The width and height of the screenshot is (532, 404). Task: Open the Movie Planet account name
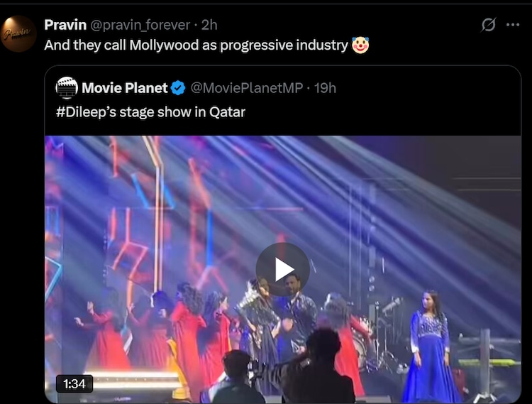(x=125, y=88)
